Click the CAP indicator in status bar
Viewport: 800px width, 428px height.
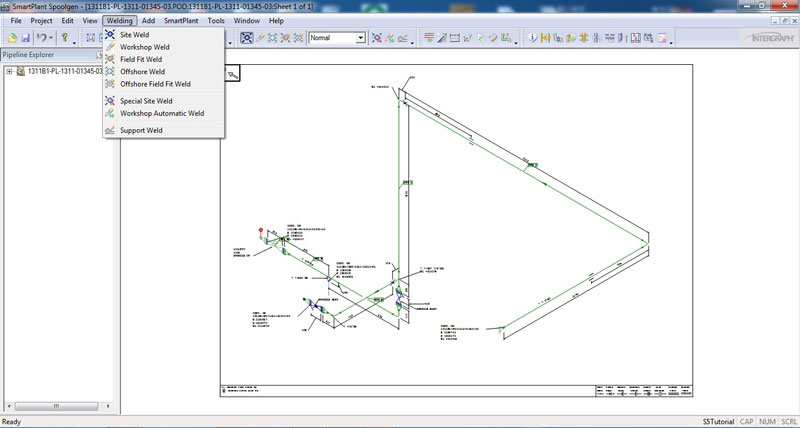(x=746, y=422)
